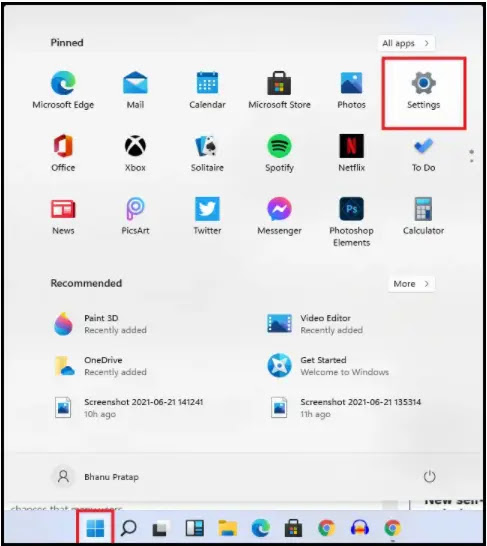Open Microsoft Store in pinned apps
Image resolution: width=487 pixels, height=546 pixels.
click(x=279, y=90)
